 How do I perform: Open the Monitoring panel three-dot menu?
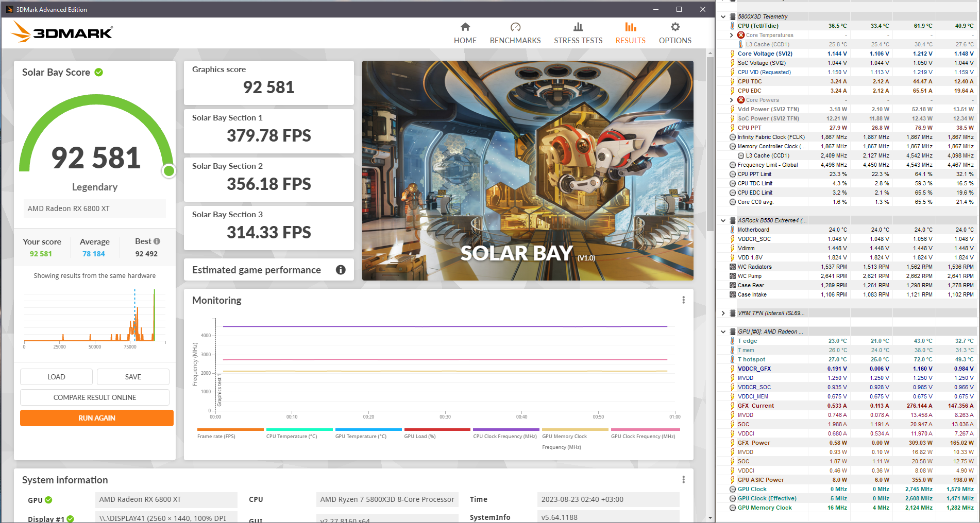(683, 300)
